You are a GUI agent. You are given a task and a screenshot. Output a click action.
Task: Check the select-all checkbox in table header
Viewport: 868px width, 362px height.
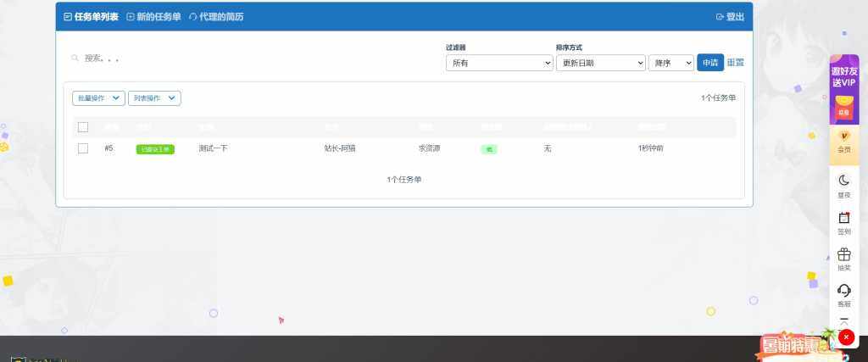83,127
